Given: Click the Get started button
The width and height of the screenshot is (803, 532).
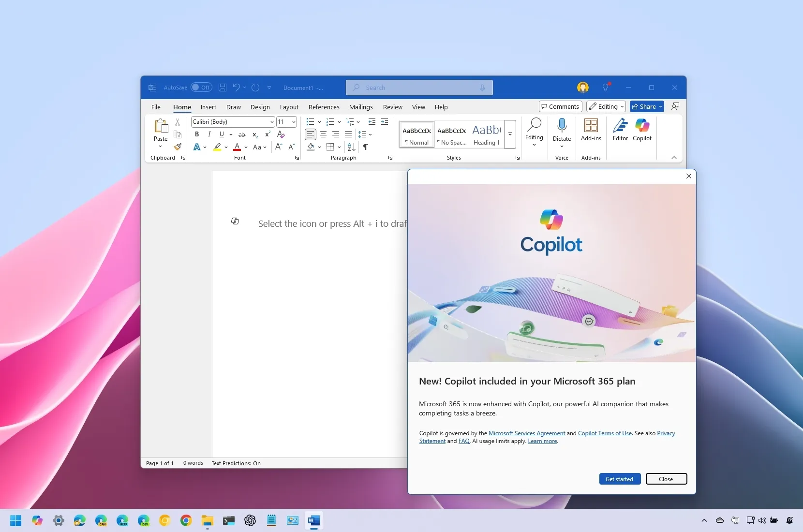Looking at the screenshot, I should pos(620,479).
